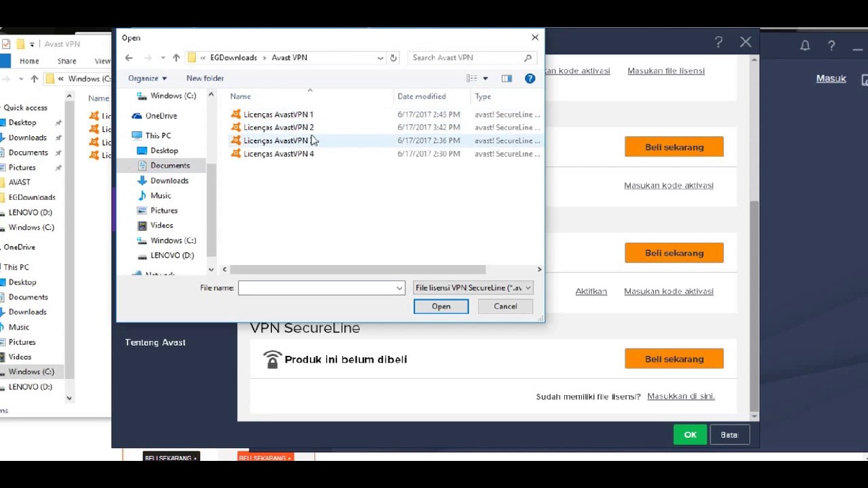Image resolution: width=868 pixels, height=488 pixels.
Task: Select Documents in the dialog navigation pane
Action: click(170, 165)
